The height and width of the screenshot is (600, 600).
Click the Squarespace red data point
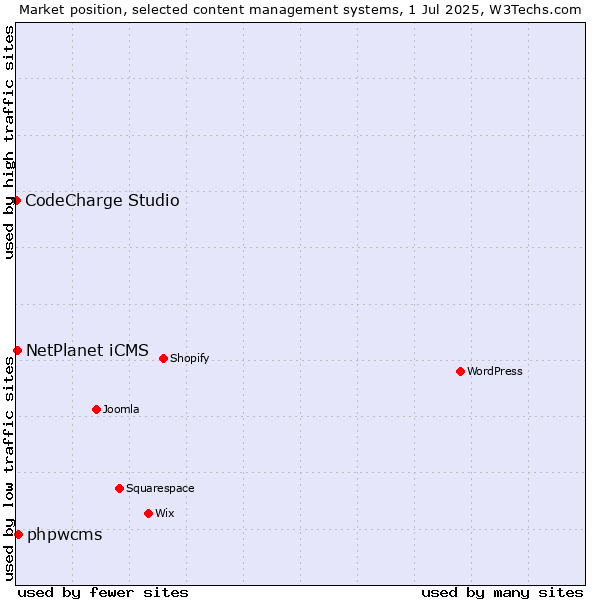(119, 489)
